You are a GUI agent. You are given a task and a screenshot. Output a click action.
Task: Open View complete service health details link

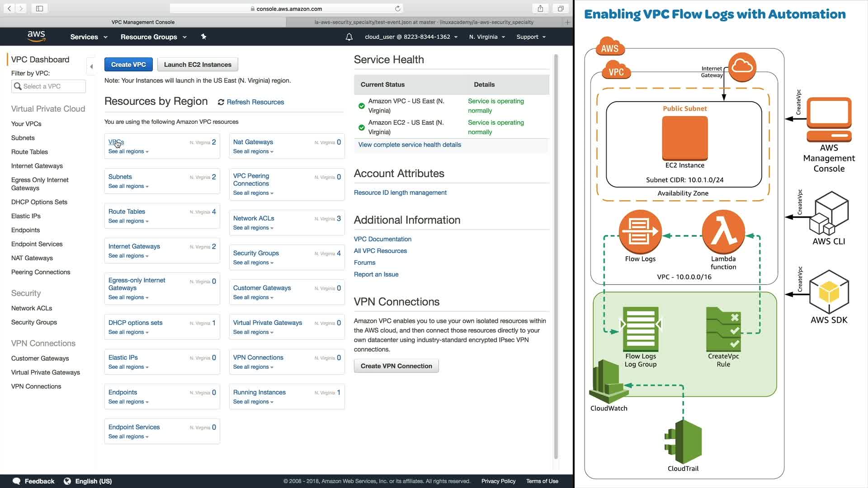[410, 145]
